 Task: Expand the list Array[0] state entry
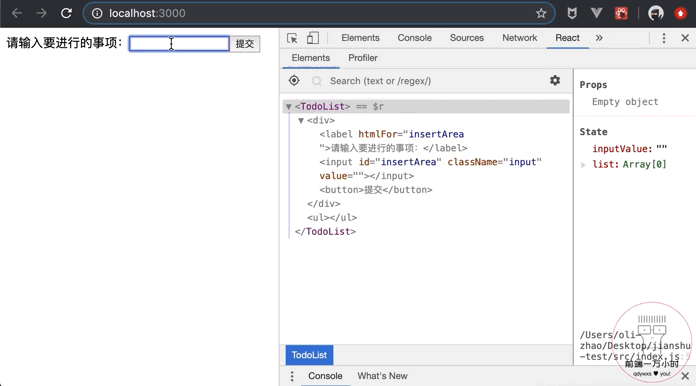(583, 165)
